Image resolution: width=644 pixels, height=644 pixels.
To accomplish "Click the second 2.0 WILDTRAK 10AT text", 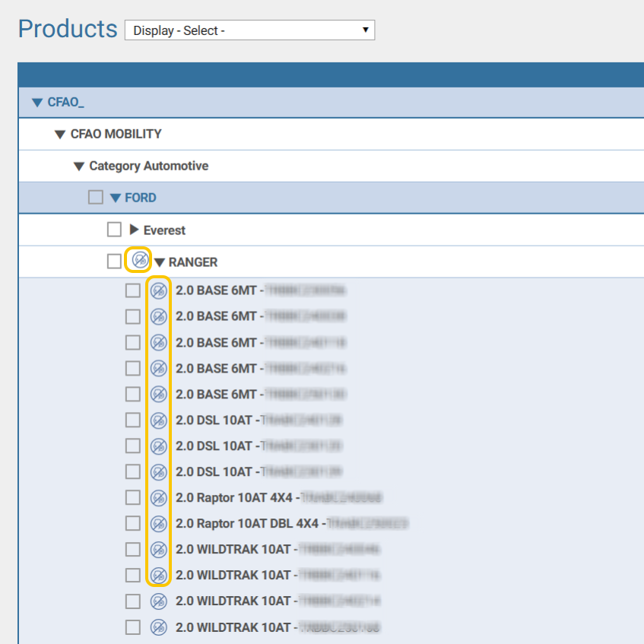I will click(233, 576).
